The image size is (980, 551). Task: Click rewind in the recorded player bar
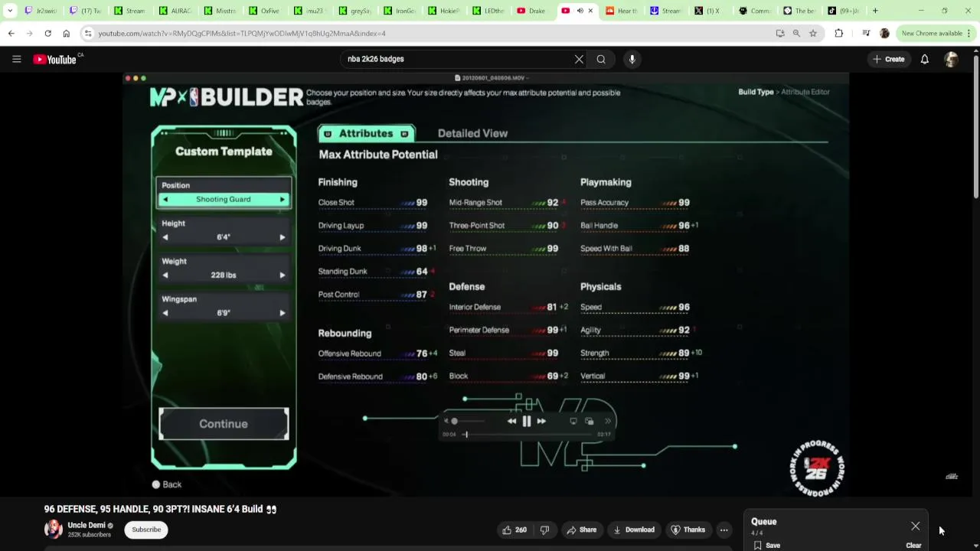[511, 421]
